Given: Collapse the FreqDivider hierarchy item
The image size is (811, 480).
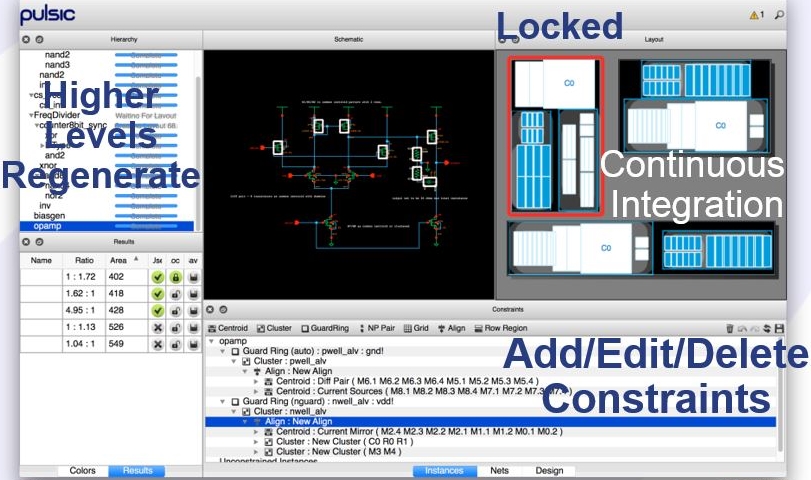Looking at the screenshot, I should 31,115.
